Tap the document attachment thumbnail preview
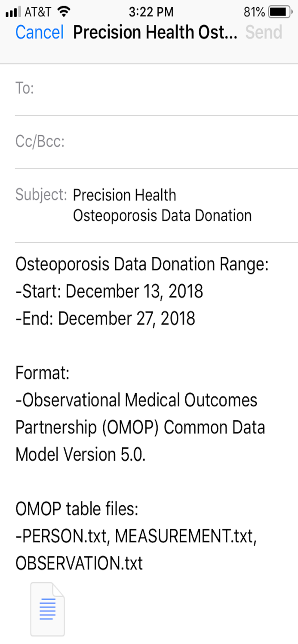 [x=46, y=608]
